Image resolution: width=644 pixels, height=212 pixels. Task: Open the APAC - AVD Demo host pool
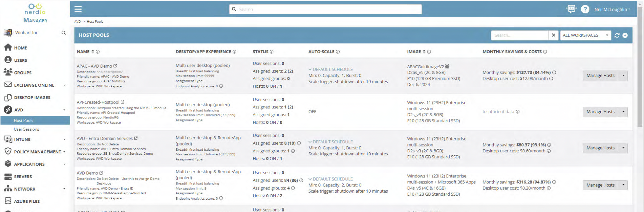click(94, 66)
